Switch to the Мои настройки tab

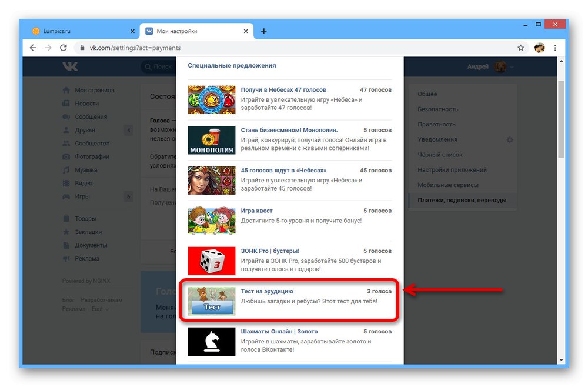196,31
